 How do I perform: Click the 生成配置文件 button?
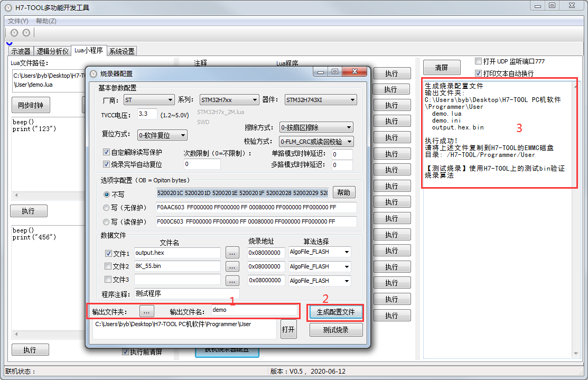point(335,312)
